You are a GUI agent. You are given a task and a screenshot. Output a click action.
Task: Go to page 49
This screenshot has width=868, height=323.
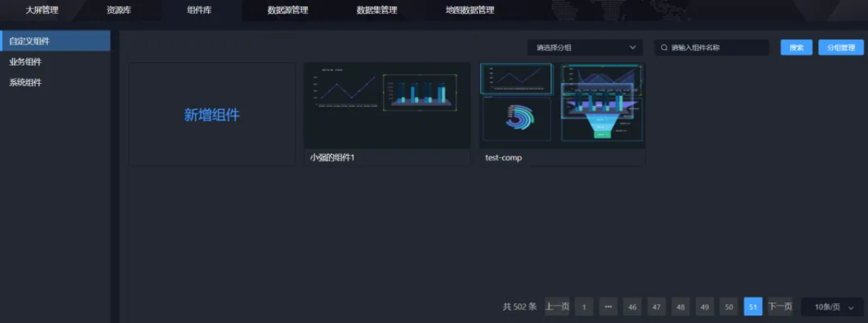click(704, 306)
